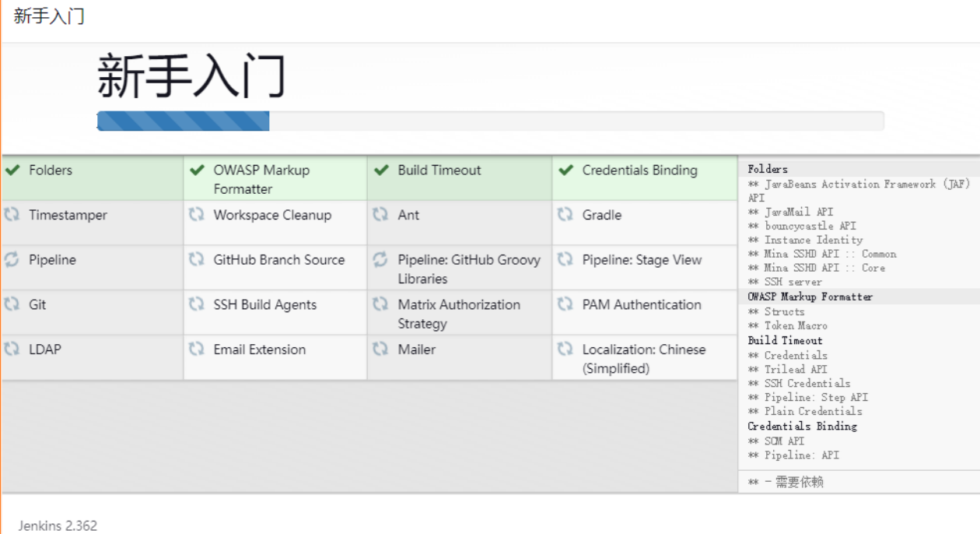The height and width of the screenshot is (534, 980).
Task: Click the Jenkins 2.362 version text
Action: pos(58,525)
